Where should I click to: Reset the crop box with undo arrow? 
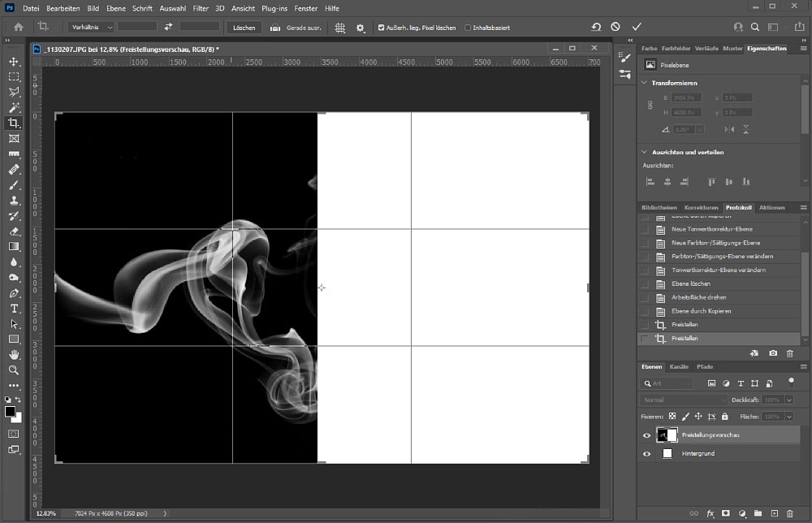click(596, 27)
